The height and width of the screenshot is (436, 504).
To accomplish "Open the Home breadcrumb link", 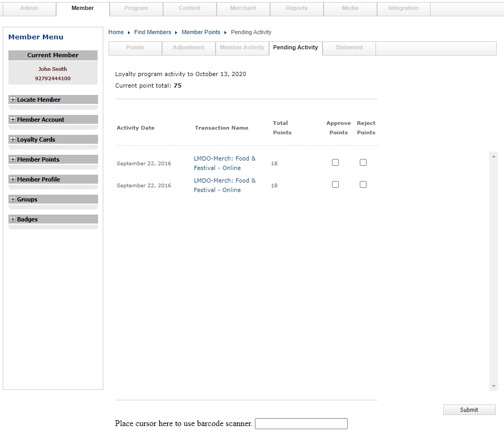I will pos(116,32).
